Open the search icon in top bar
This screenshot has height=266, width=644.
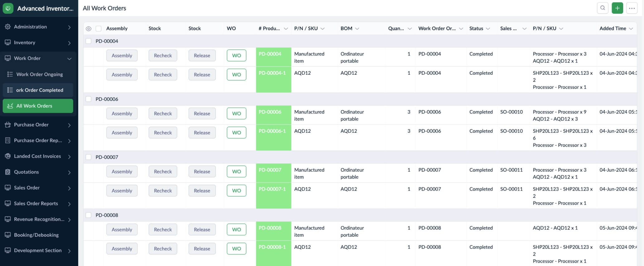click(603, 8)
